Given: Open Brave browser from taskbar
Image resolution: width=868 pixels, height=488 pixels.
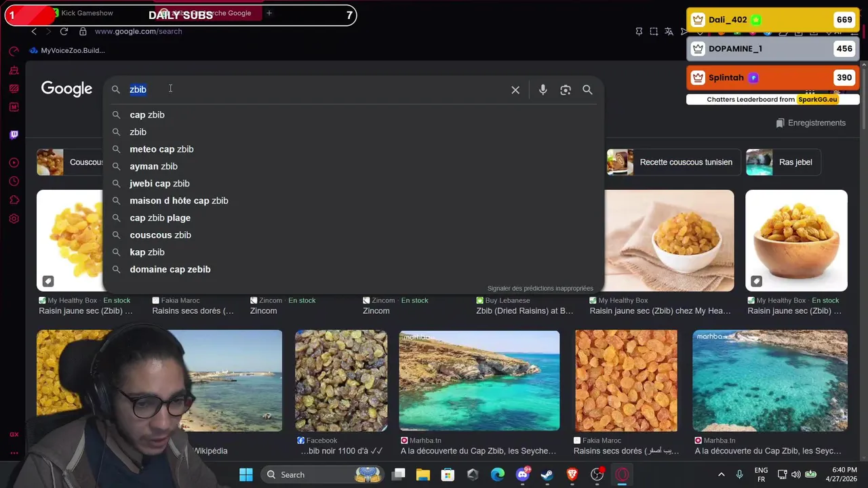Looking at the screenshot, I should tap(572, 474).
